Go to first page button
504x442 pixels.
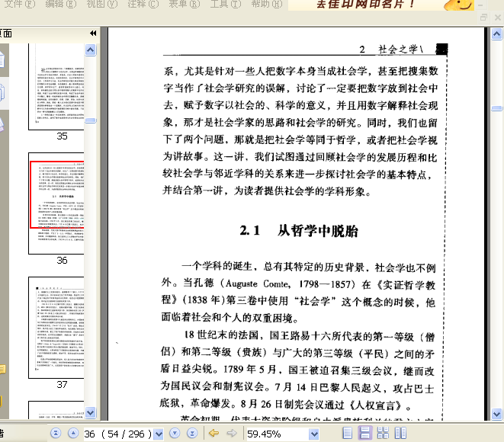pyautogui.click(x=56, y=434)
